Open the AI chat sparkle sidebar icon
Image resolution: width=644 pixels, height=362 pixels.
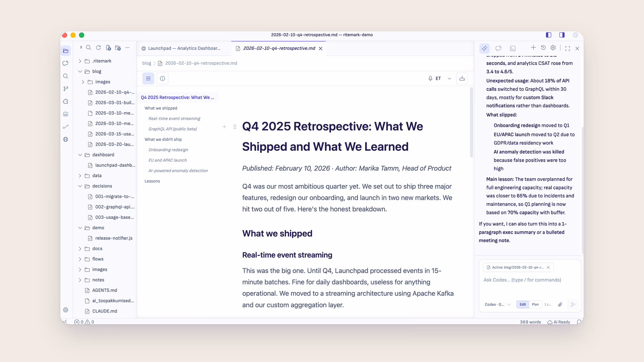point(66,63)
